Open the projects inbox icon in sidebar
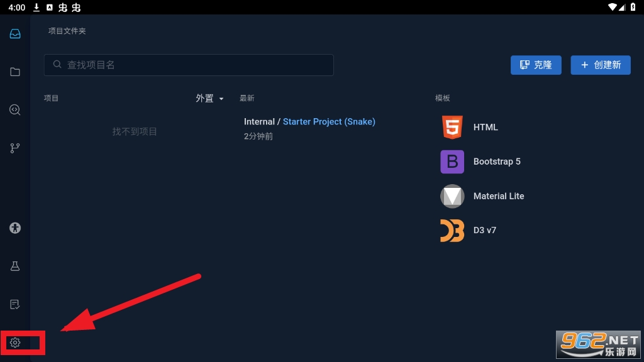The width and height of the screenshot is (644, 362). click(x=15, y=34)
